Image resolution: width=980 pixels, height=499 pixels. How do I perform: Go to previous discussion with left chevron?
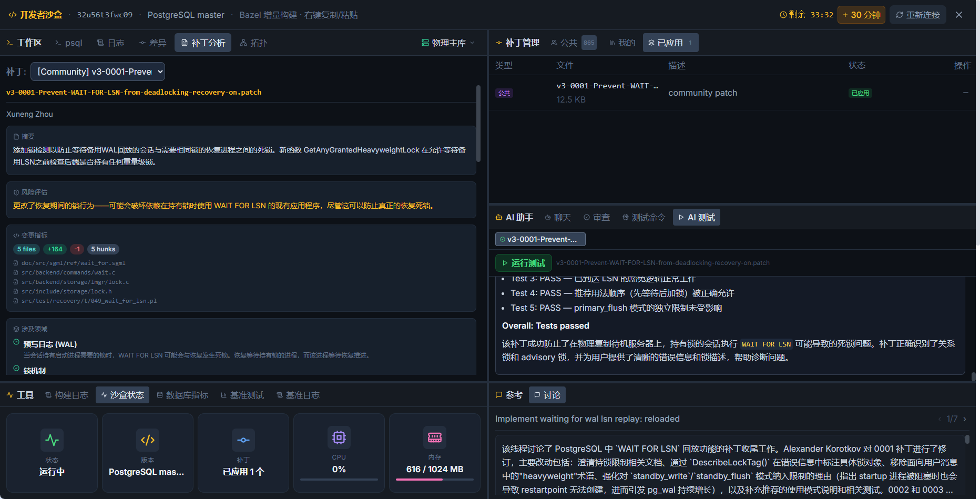tap(940, 419)
